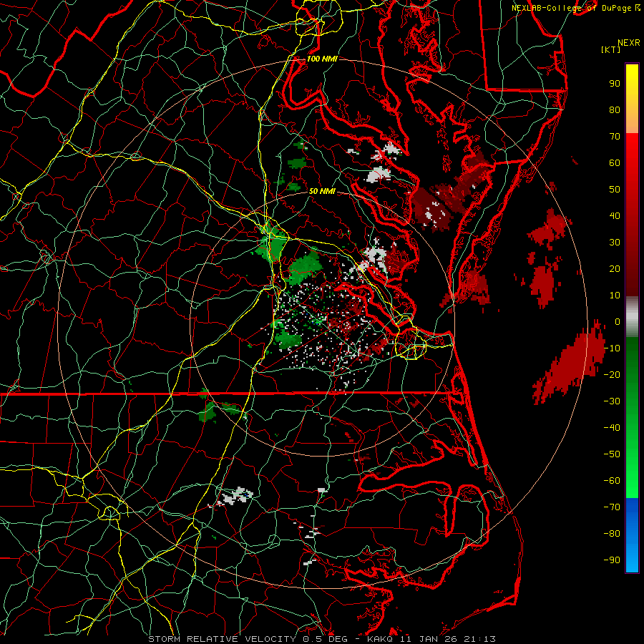644x644 pixels.
Task: Click STORM RELATIVE VELOCITY in the footer
Action: point(222,639)
